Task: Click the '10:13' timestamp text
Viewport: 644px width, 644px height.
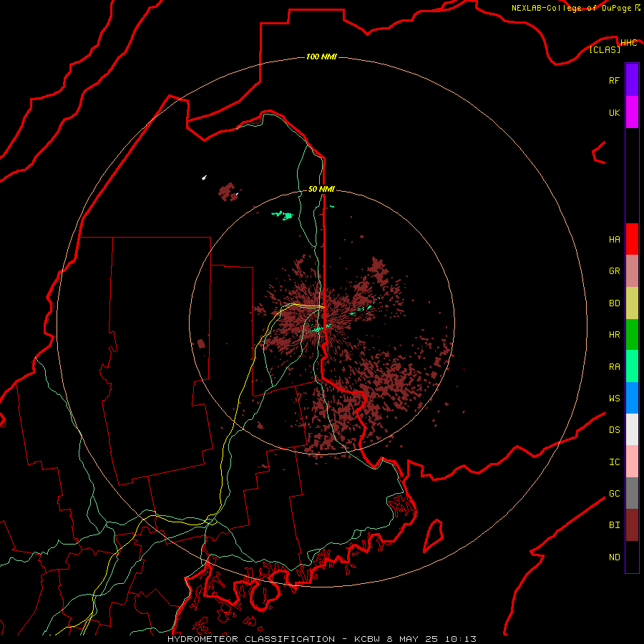Action: pyautogui.click(x=460, y=639)
